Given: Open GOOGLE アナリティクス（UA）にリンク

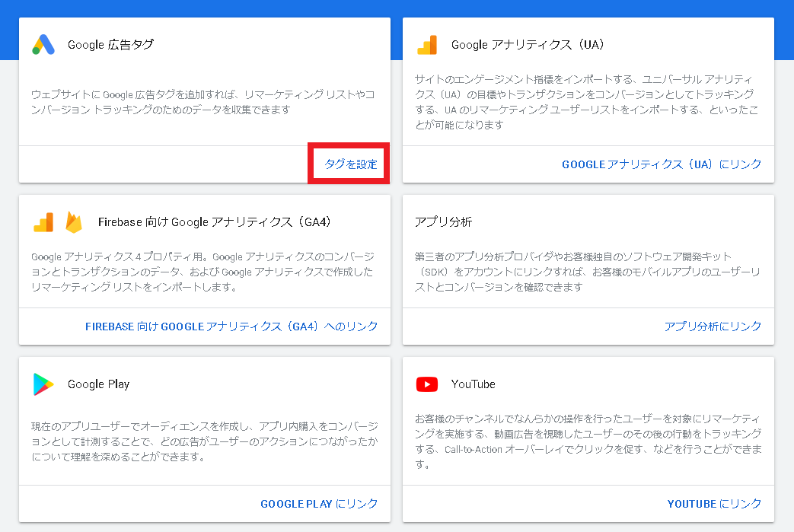Looking at the screenshot, I should coord(662,164).
